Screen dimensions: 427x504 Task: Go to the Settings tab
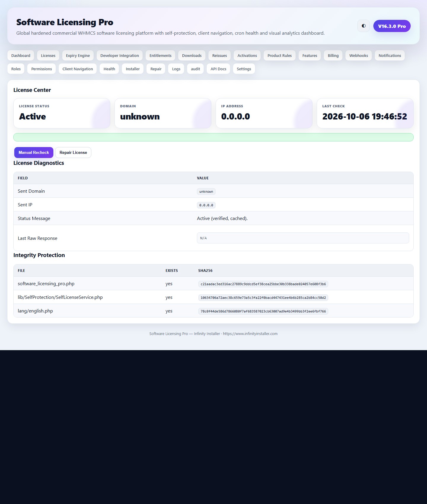point(244,69)
